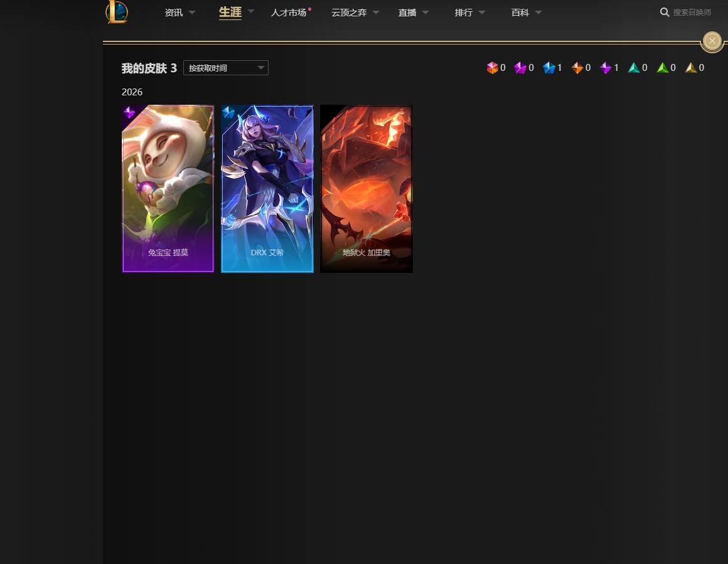This screenshot has height=564, width=728.
Task: Select the gold triangle rarity gem icon
Action: point(691,68)
